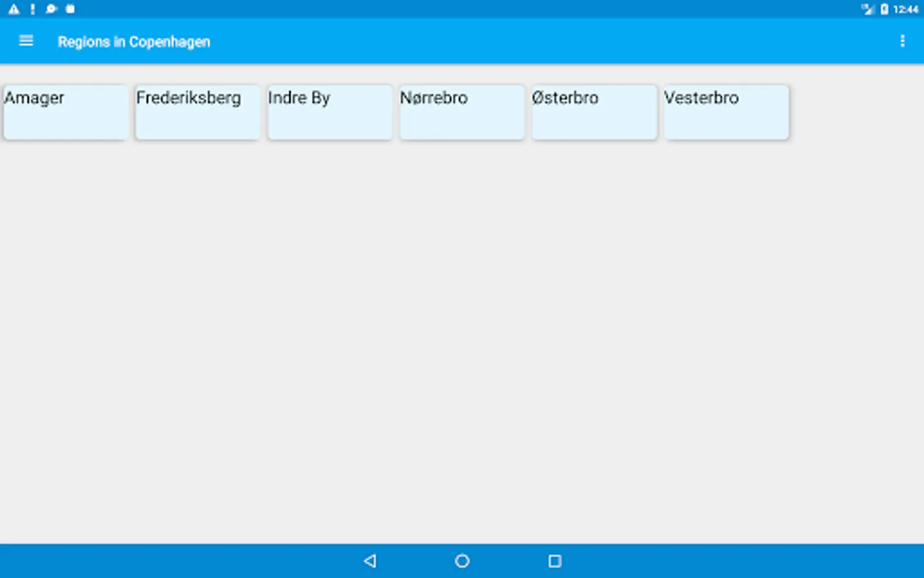The height and width of the screenshot is (578, 924).
Task: Tap the chat bubble notification icon
Action: point(51,9)
